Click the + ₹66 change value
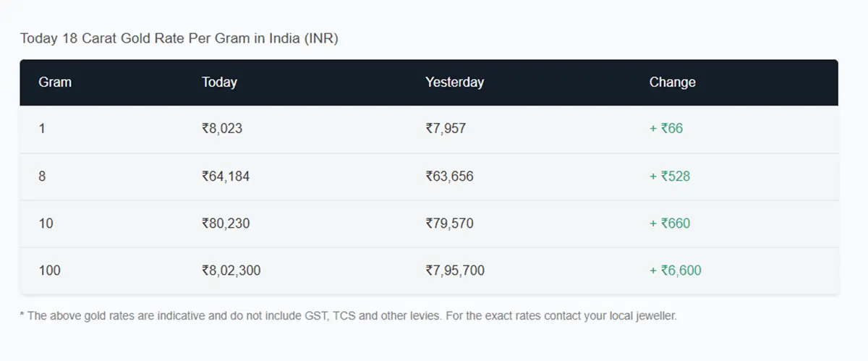 click(666, 129)
